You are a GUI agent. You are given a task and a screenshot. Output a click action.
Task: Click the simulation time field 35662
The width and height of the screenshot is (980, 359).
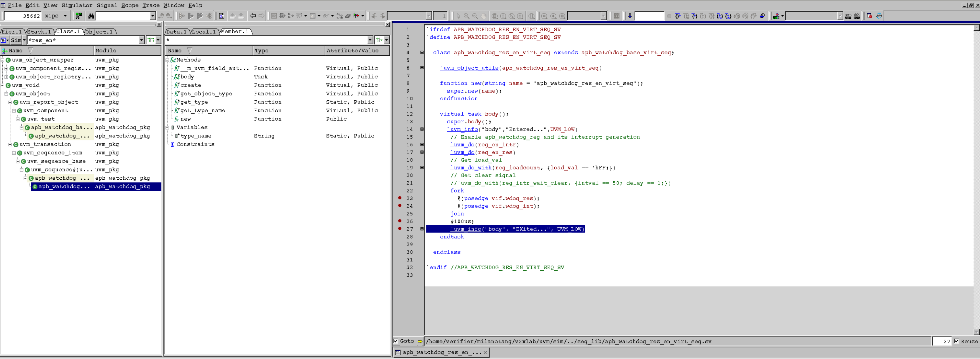click(22, 16)
